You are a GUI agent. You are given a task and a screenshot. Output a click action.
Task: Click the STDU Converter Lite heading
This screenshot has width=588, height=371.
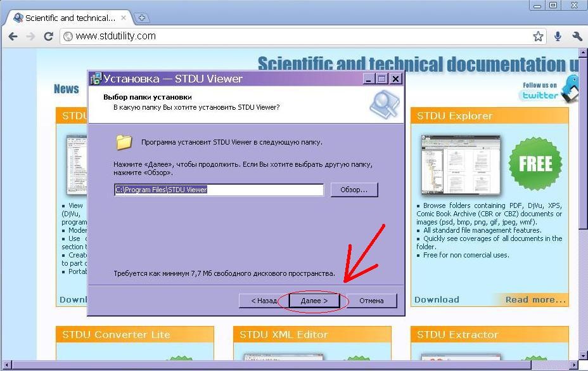coord(116,335)
